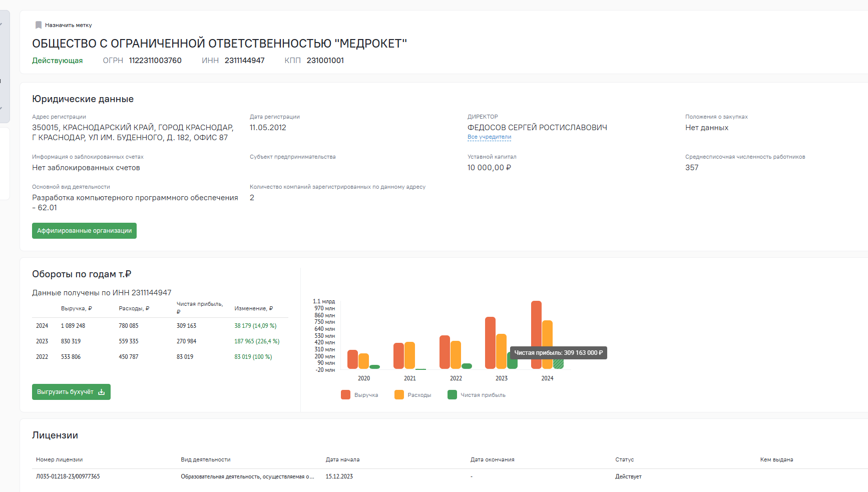Click the 2024 row in turnover table

(x=160, y=326)
